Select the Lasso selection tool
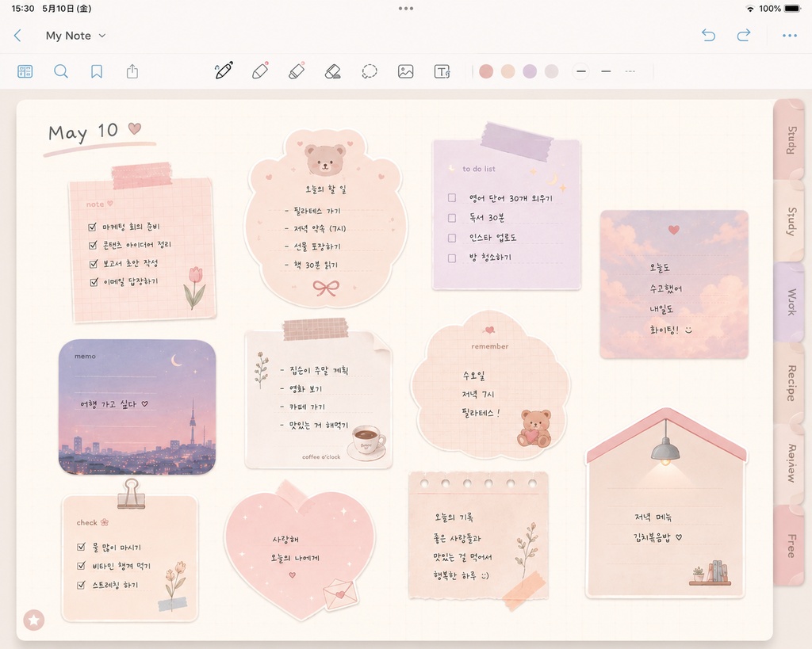 (x=370, y=71)
